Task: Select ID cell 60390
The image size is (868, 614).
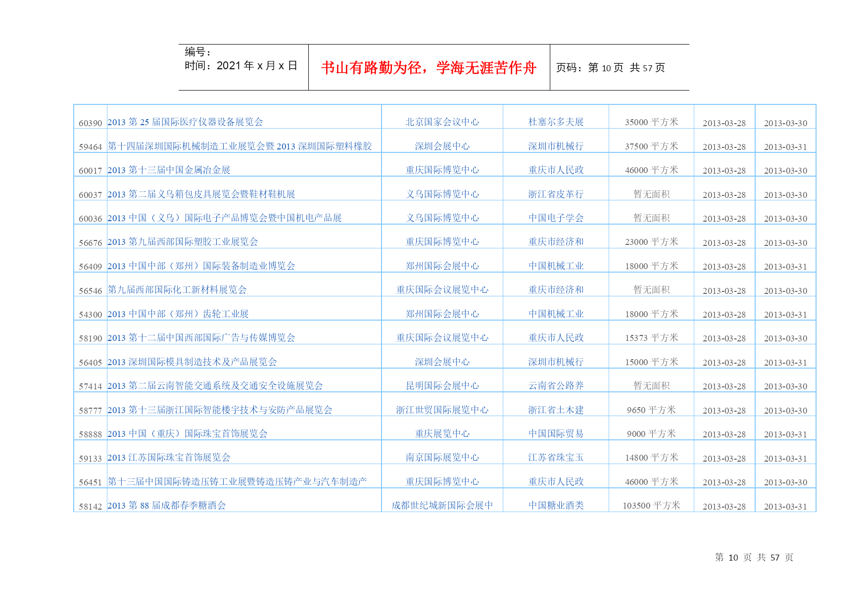Action: (x=91, y=123)
